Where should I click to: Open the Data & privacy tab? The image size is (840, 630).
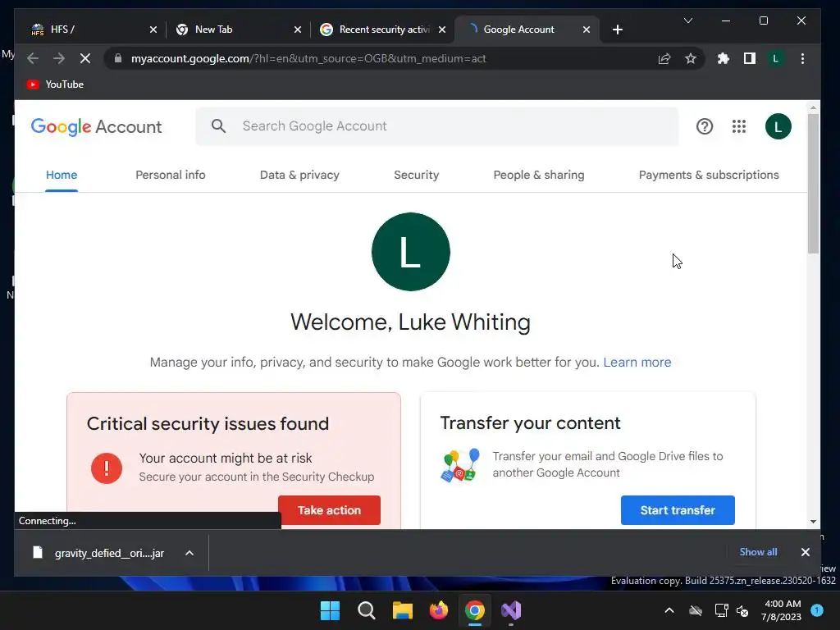[299, 175]
